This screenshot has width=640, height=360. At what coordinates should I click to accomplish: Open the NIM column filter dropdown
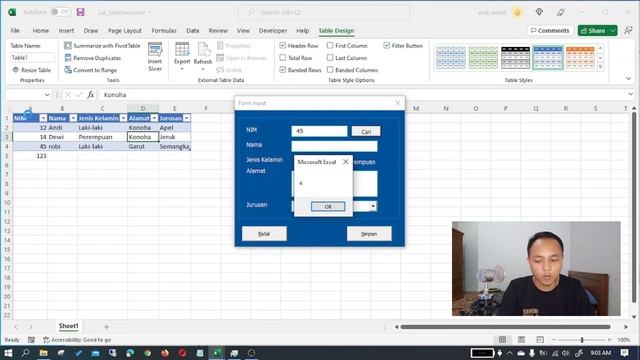43,118
